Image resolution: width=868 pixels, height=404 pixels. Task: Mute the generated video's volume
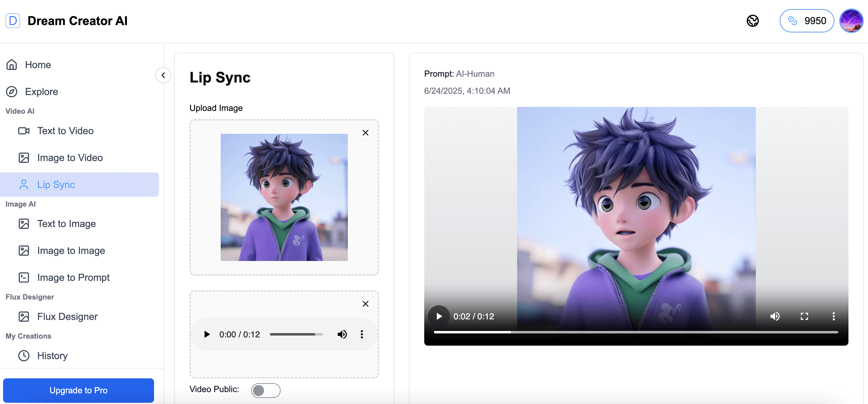[x=774, y=316]
